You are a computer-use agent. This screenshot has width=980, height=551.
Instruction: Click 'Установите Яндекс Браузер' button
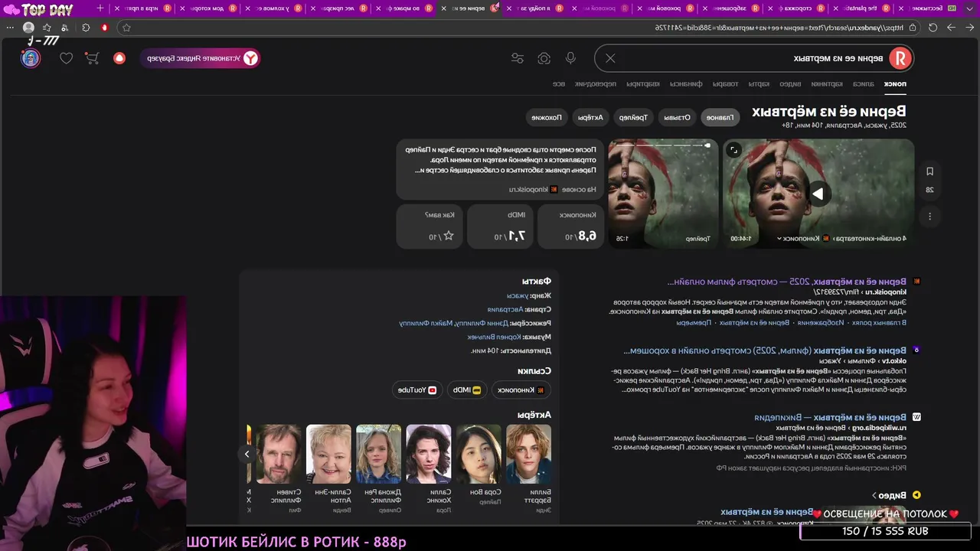tap(200, 58)
